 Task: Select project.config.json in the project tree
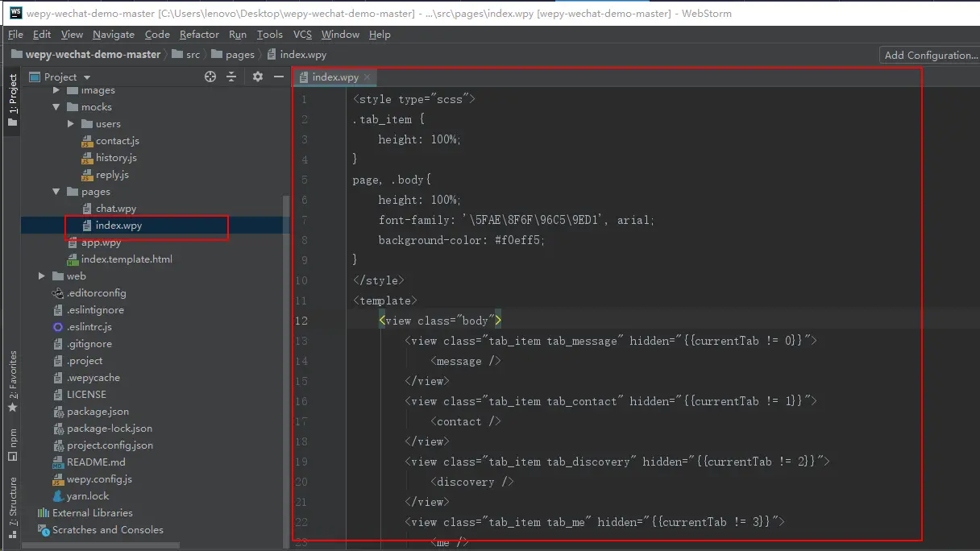pos(110,445)
